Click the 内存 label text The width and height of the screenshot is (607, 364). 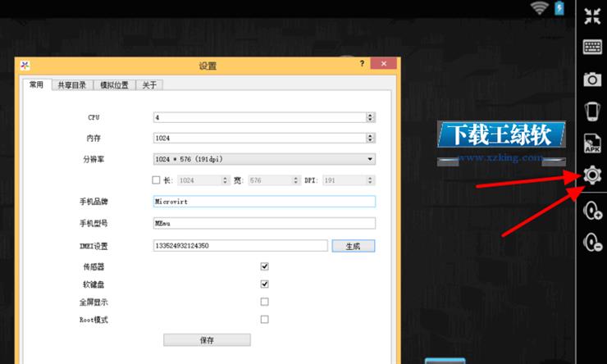(x=94, y=138)
